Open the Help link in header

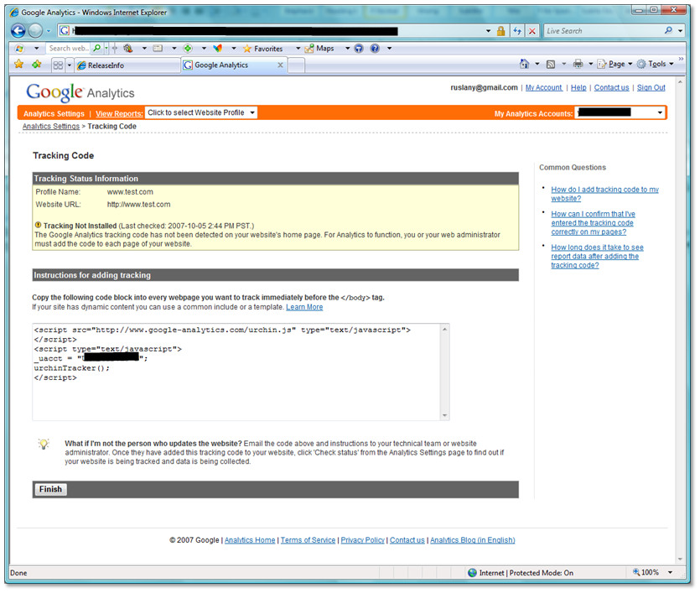(x=578, y=87)
